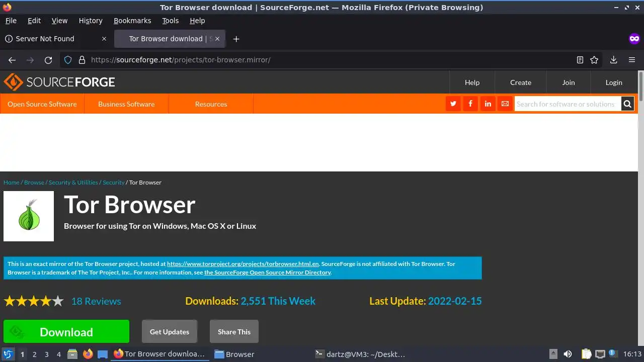
Task: Go to Browse breadcrumb
Action: tap(34, 183)
